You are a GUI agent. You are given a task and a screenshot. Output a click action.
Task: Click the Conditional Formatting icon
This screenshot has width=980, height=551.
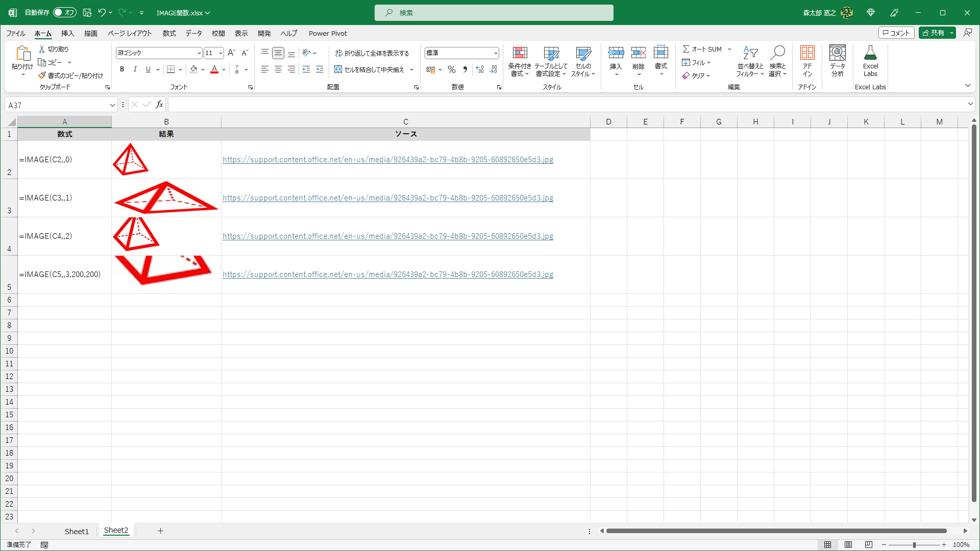(520, 54)
